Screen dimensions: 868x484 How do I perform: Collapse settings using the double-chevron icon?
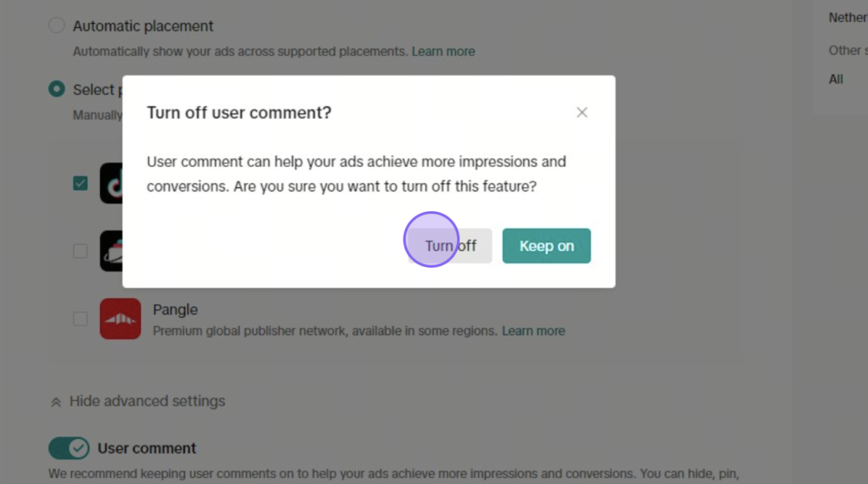pos(55,402)
